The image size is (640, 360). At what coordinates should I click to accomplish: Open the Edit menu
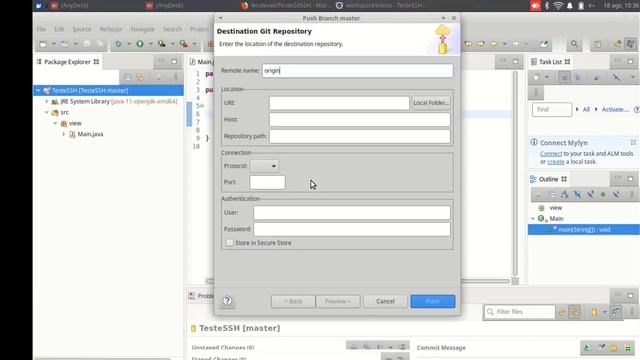point(59,29)
